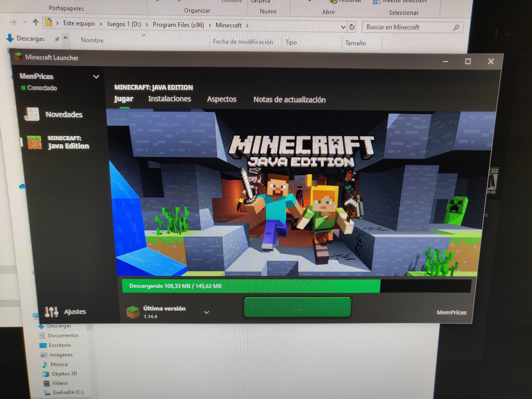The height and width of the screenshot is (399, 532).
Task: Click the folder icon in Explorer address bar
Action: click(49, 23)
